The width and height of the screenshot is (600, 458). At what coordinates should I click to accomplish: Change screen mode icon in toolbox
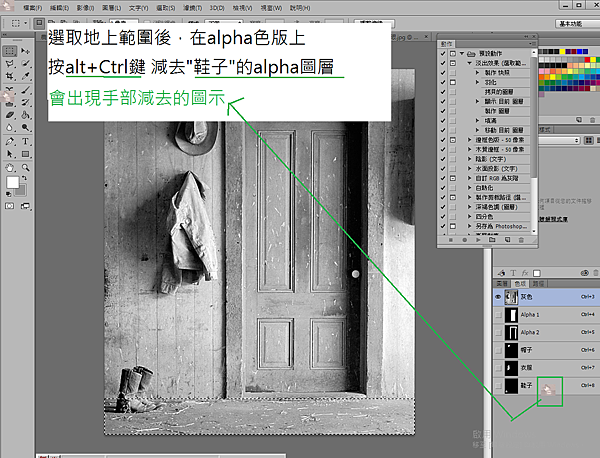[x=25, y=206]
